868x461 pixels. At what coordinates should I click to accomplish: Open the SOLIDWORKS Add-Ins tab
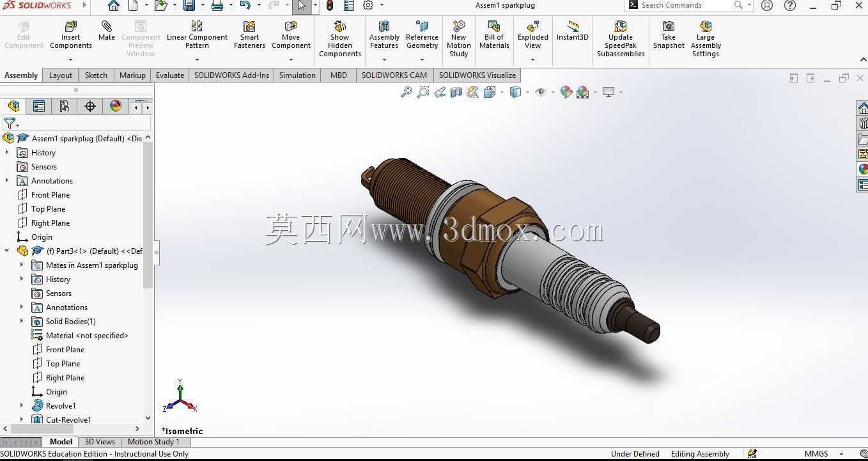231,75
